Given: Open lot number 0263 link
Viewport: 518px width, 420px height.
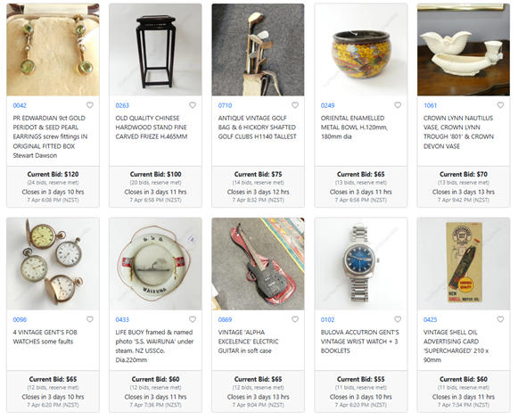Looking at the screenshot, I should click(122, 105).
